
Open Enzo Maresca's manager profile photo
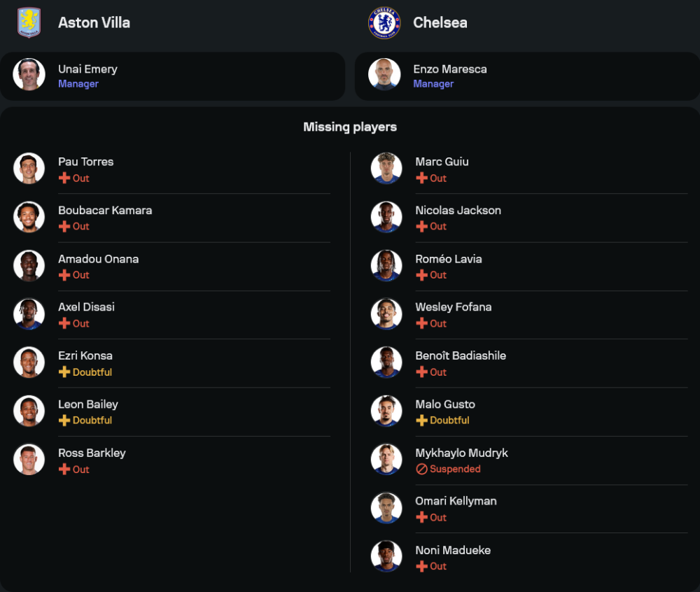click(384, 74)
